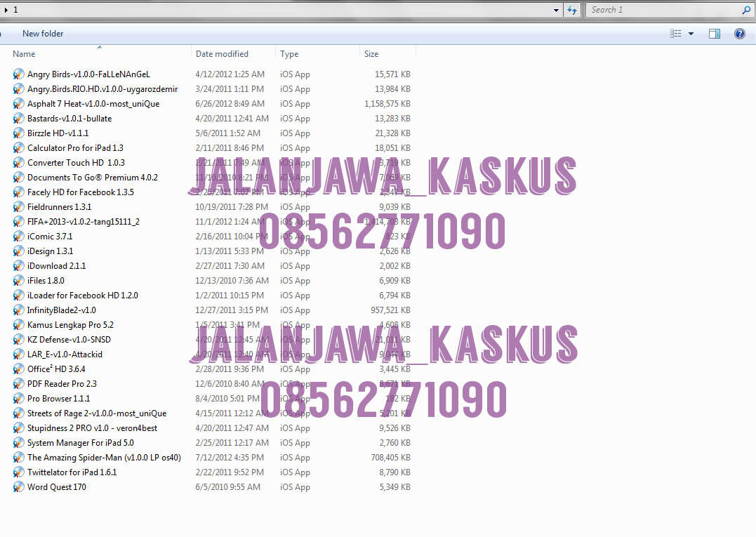This screenshot has height=537, width=756.
Task: Click the Calculator Pro for iPad icon
Action: pos(18,148)
